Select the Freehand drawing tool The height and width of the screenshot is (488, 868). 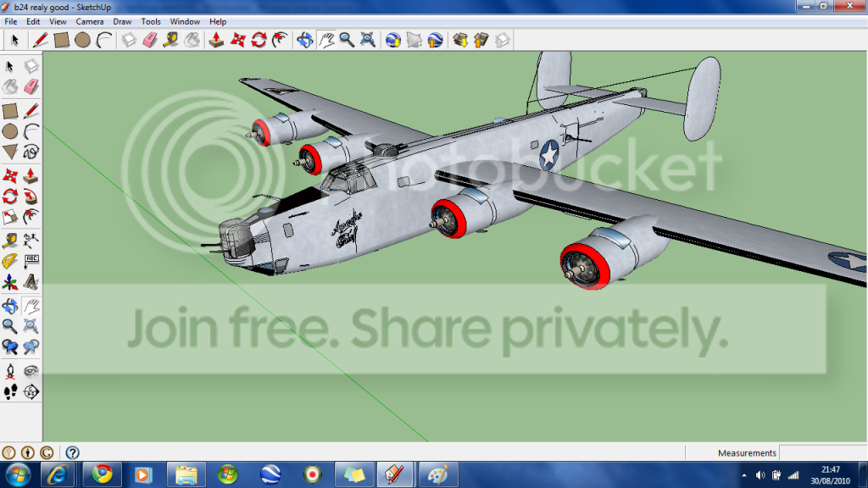tap(31, 152)
